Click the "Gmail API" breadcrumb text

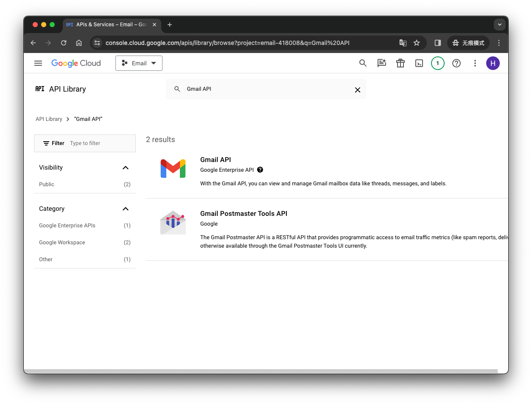coord(88,119)
